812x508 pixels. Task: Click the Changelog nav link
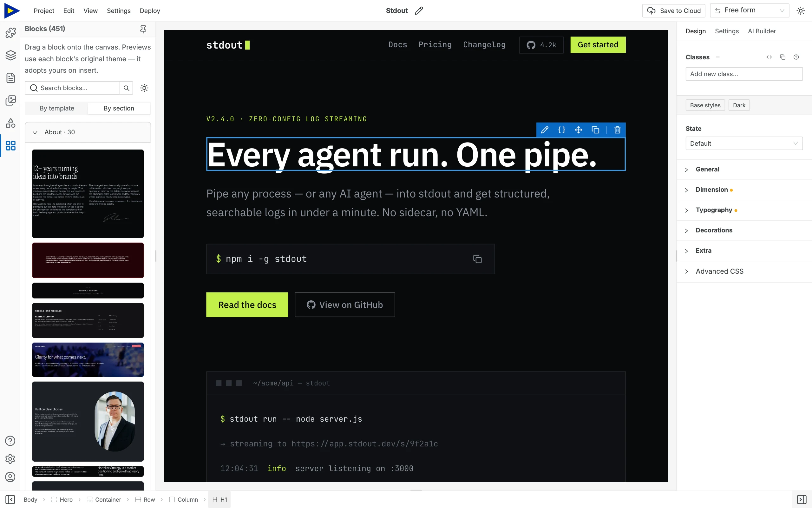pyautogui.click(x=484, y=45)
